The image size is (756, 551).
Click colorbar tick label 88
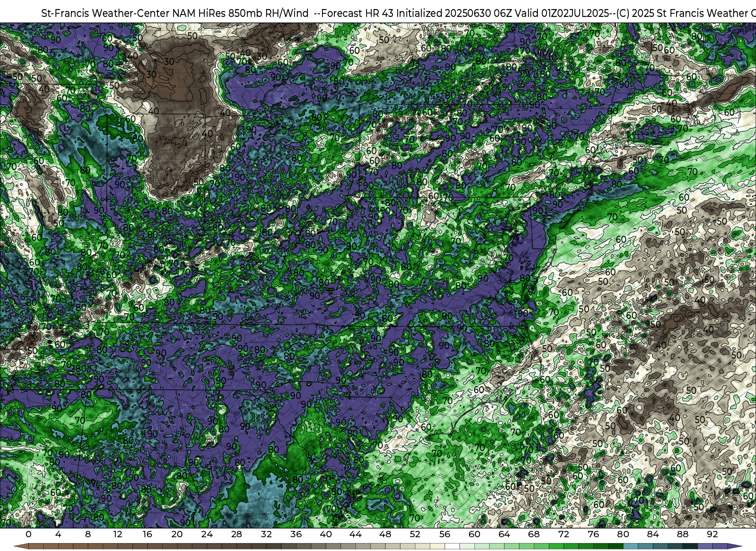point(683,534)
